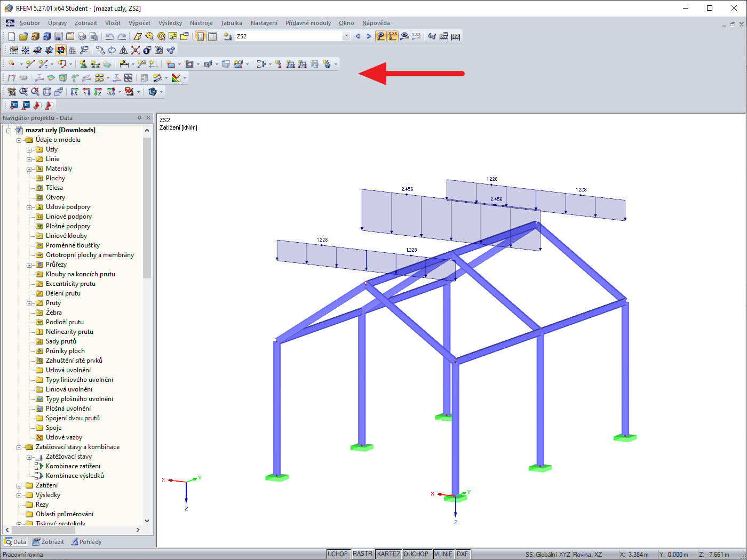This screenshot has width=747, height=560.
Task: Toggle UCHOP snap in status bar
Action: pos(338,554)
